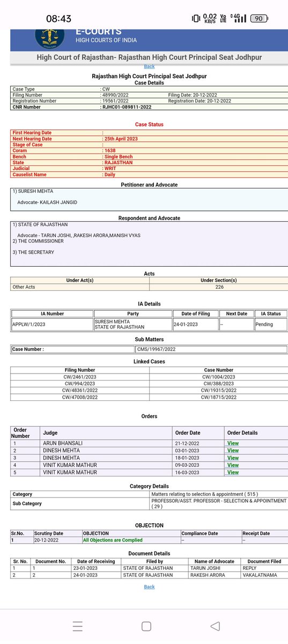Select document type VAKALATNAMA cell
288x644 pixels.
264,575
